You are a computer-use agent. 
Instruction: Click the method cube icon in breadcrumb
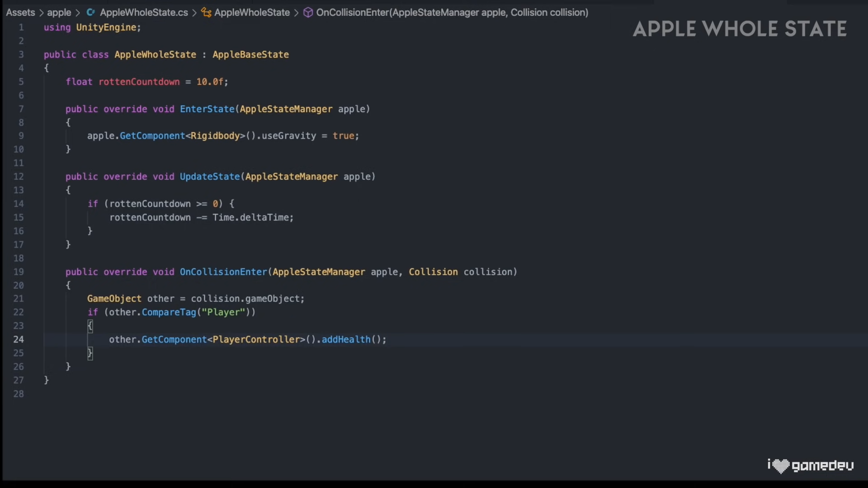[308, 13]
